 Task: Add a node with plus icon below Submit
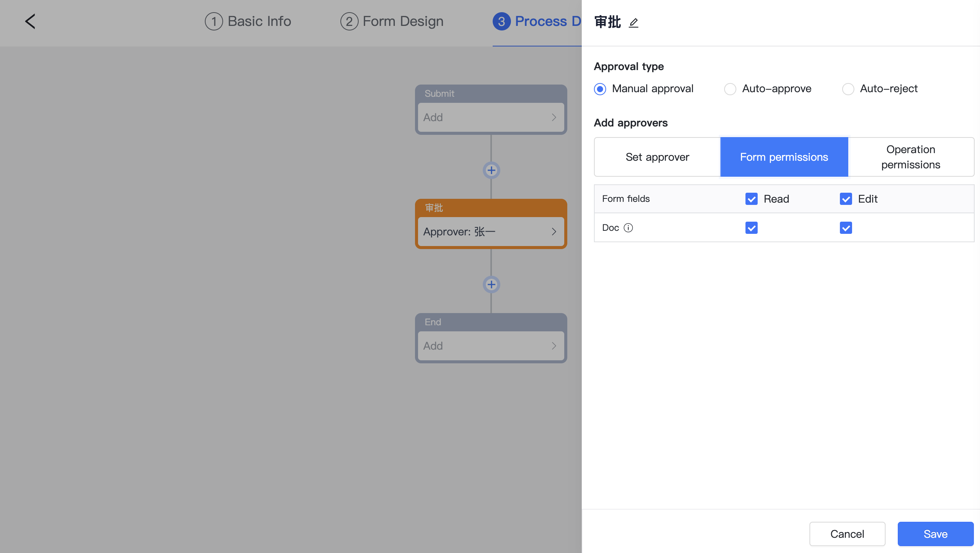(x=491, y=170)
